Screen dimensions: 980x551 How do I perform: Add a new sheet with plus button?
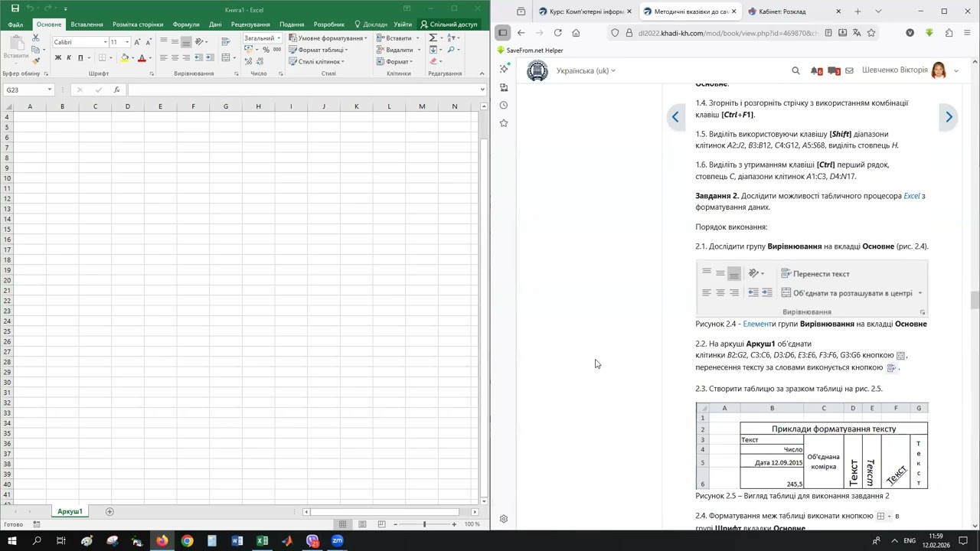click(x=109, y=511)
